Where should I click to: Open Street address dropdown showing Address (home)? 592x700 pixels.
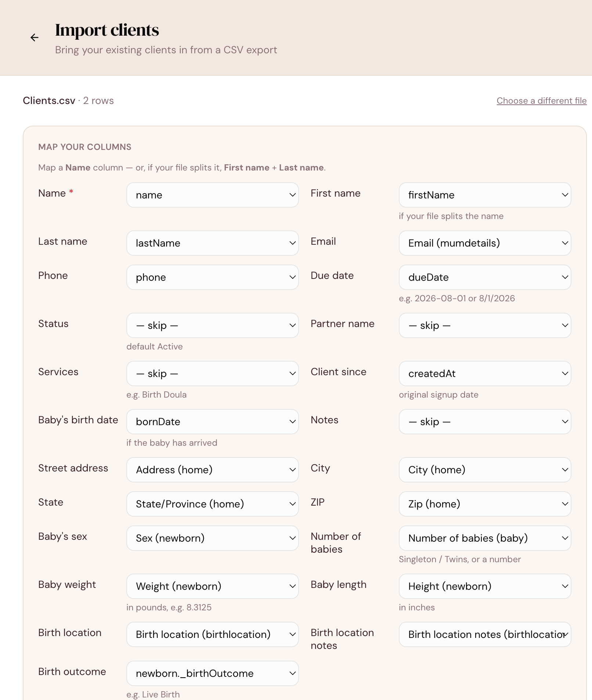point(213,470)
